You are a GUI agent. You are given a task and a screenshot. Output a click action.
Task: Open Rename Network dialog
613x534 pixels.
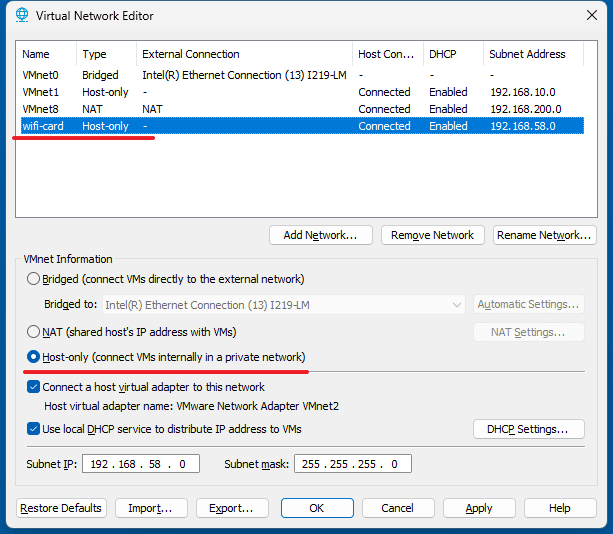(x=544, y=235)
